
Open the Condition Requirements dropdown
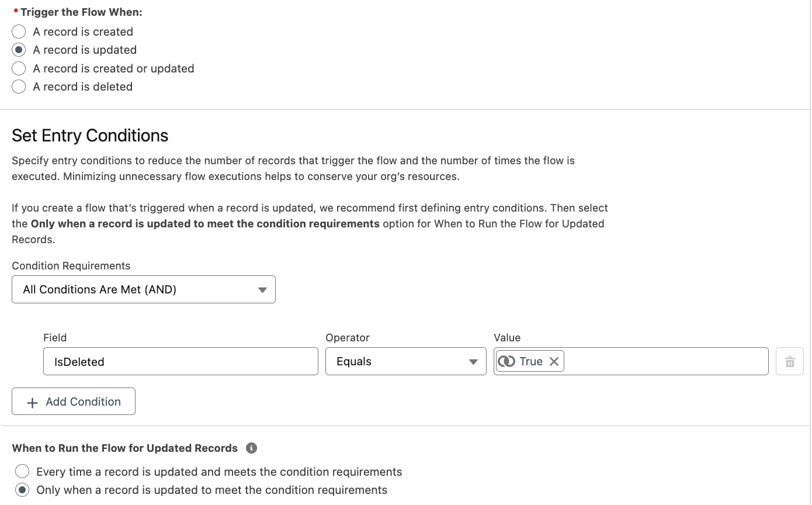pyautogui.click(x=143, y=289)
